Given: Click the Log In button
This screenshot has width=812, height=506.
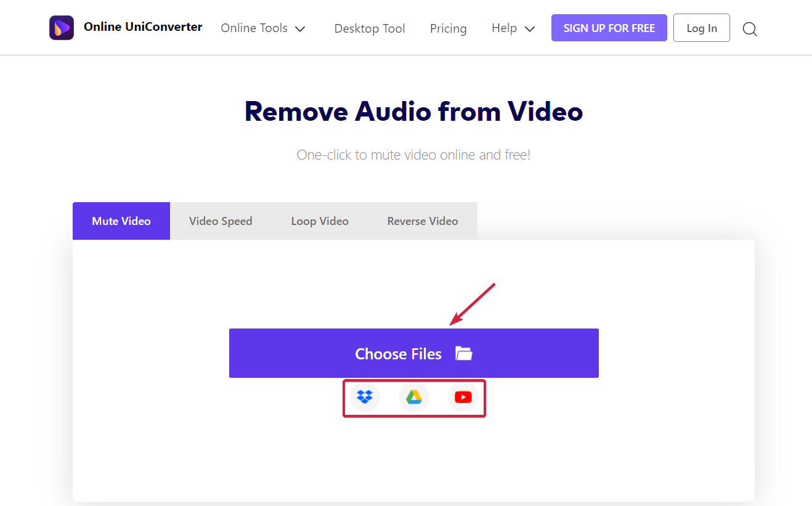Looking at the screenshot, I should tap(702, 28).
